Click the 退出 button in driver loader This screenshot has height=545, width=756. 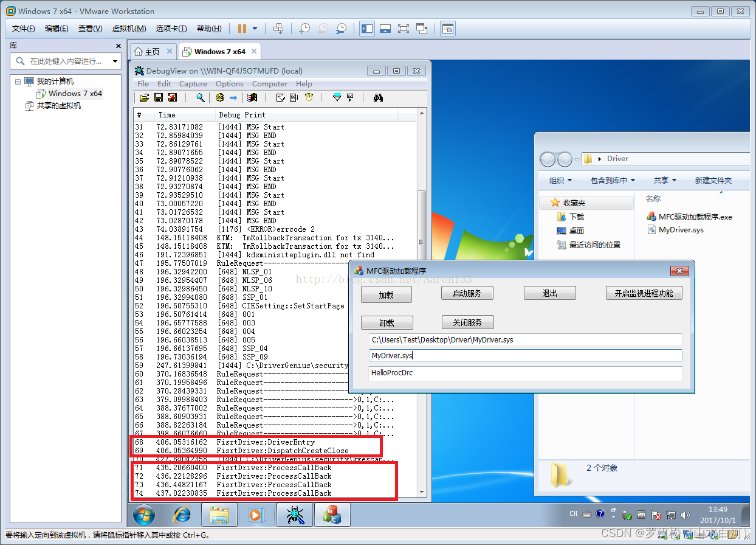click(550, 293)
